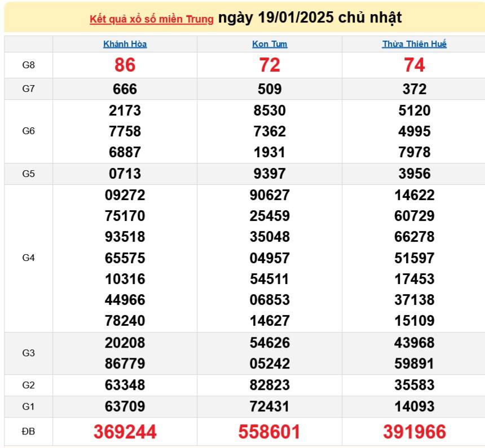Click the G5 number 9397
The image size is (485, 448).
269,174
